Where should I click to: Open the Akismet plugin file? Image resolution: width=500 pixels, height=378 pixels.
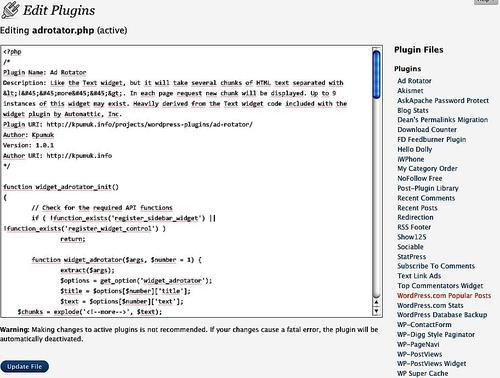[410, 91]
